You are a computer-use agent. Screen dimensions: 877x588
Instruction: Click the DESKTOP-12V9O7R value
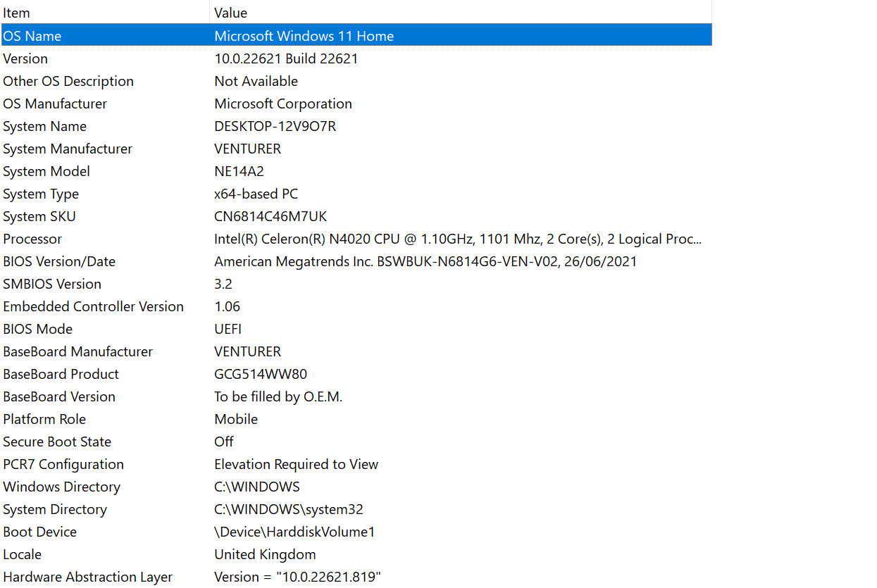click(x=275, y=126)
